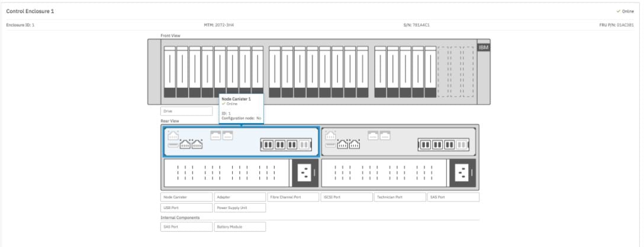Show the Battery Module internal component
This screenshot has height=247, width=644.
pyautogui.click(x=239, y=226)
